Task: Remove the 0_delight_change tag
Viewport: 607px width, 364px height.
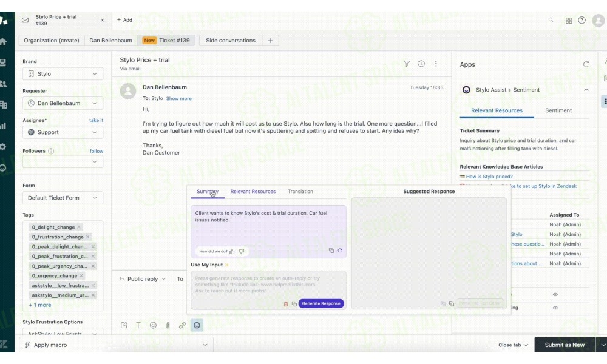Action: pos(79,227)
